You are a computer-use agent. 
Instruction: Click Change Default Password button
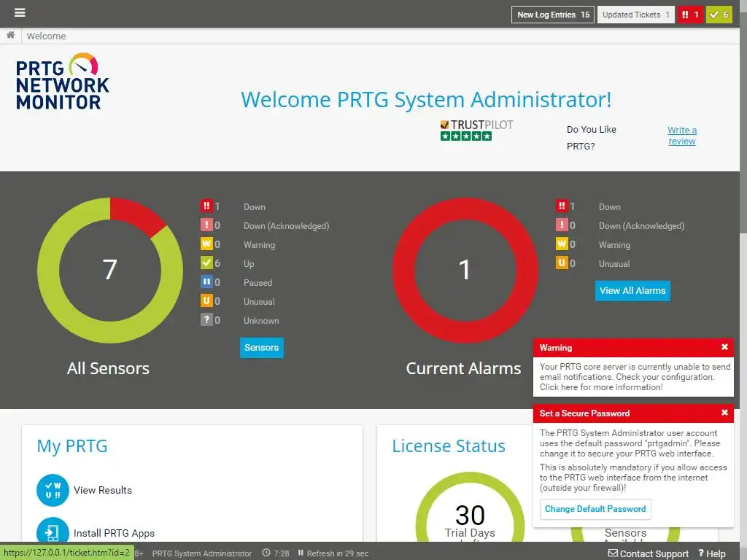click(x=595, y=509)
